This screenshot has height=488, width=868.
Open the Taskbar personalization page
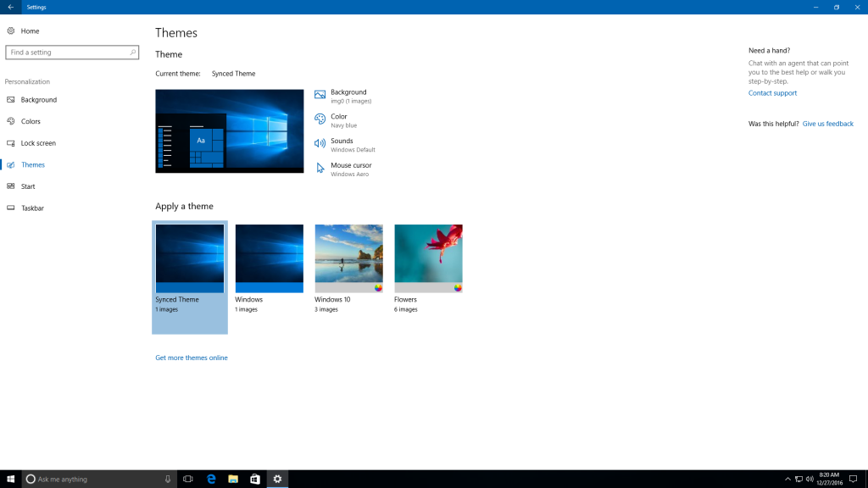point(32,208)
